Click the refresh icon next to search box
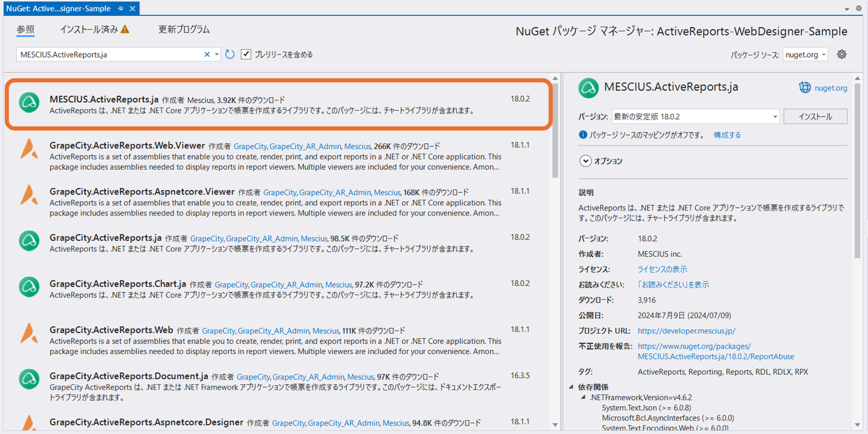The height and width of the screenshot is (434, 868). (x=230, y=54)
